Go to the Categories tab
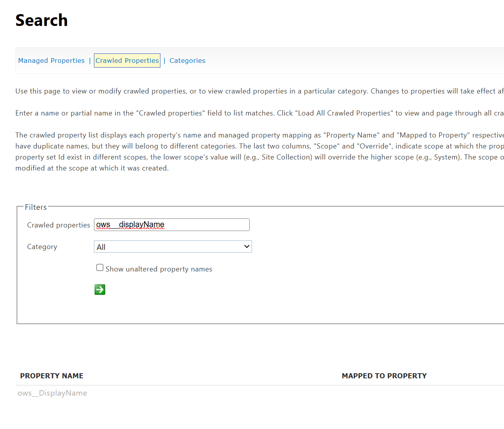 (187, 60)
